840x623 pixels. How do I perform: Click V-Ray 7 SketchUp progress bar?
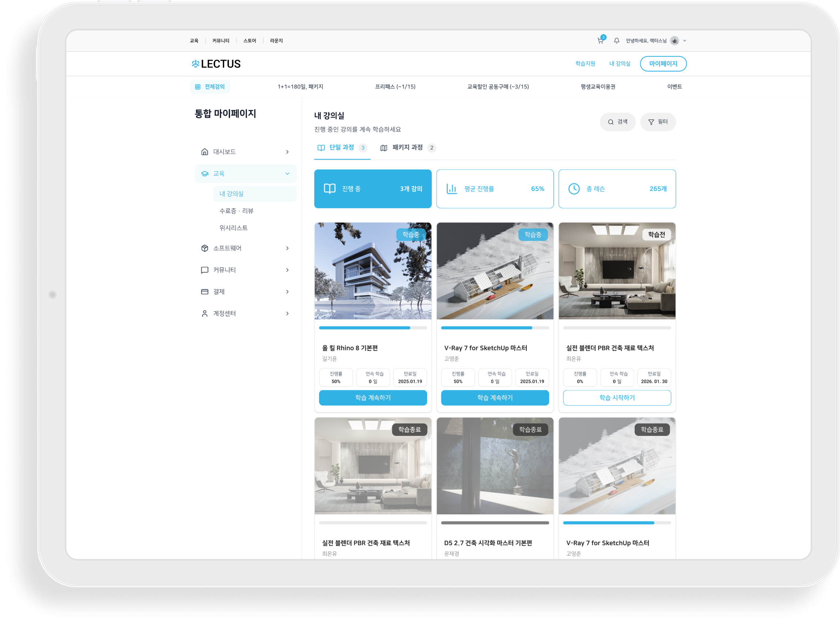pos(494,328)
